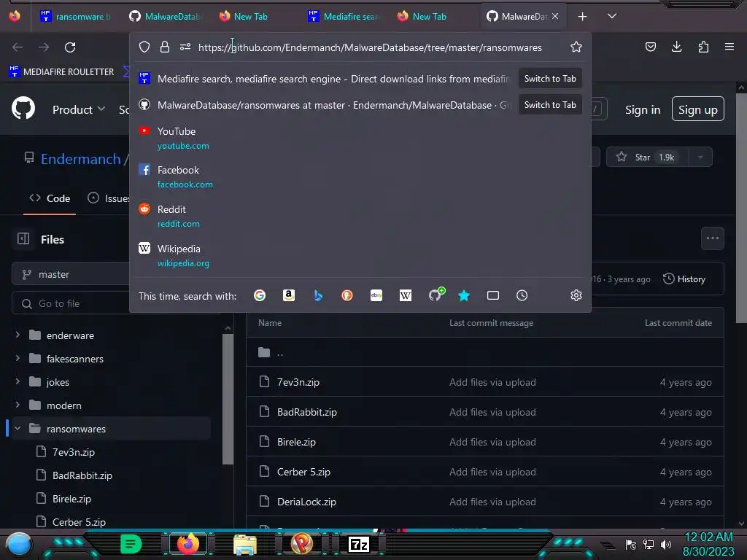Open the Endermanch profile link
Viewport: 747px width, 560px height.
[81, 159]
